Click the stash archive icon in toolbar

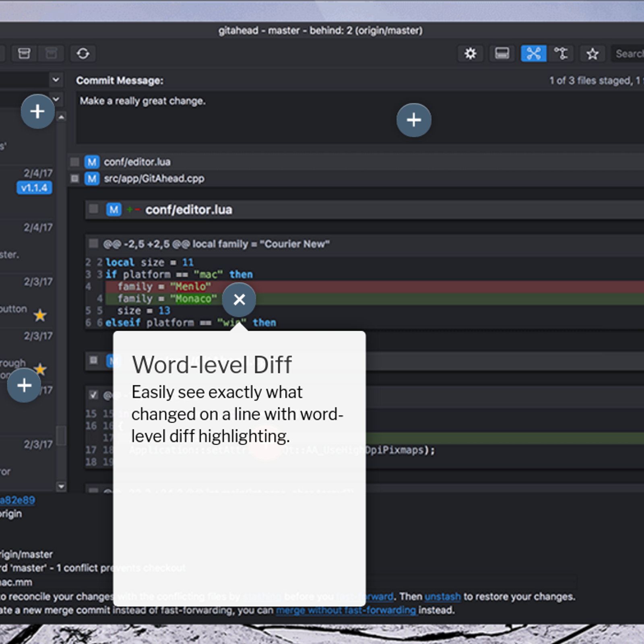point(24,54)
